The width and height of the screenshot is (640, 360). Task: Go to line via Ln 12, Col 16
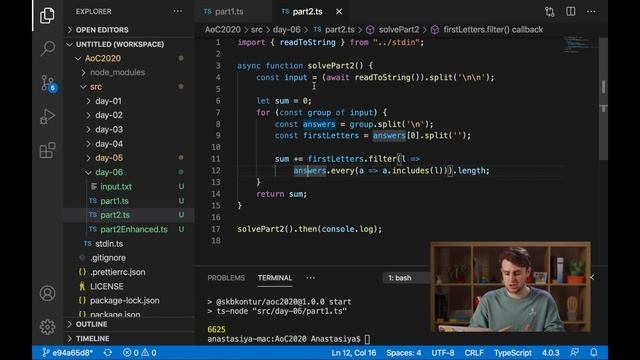pos(353,353)
